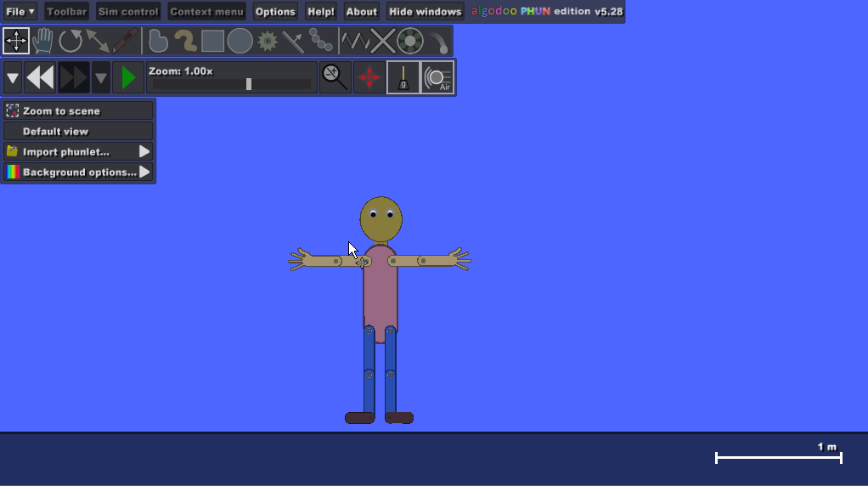Select the Tracer tool
The image size is (868, 486).
pos(438,41)
